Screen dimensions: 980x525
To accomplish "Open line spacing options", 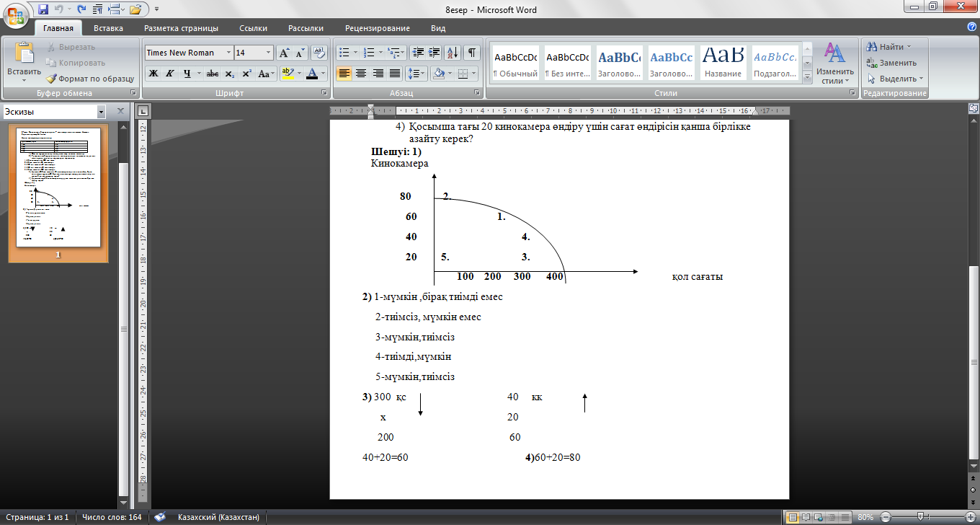I will pyautogui.click(x=416, y=74).
